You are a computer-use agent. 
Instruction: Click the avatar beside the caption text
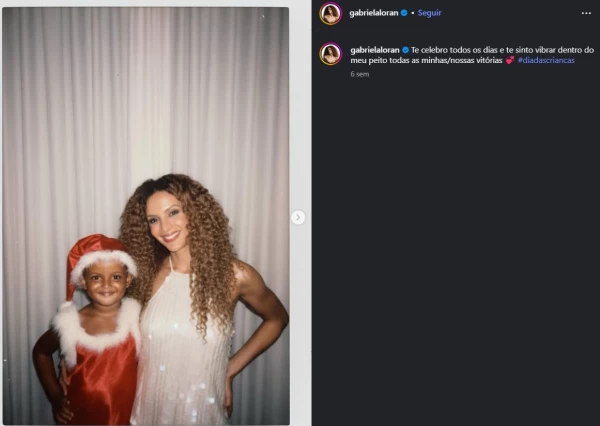point(331,54)
